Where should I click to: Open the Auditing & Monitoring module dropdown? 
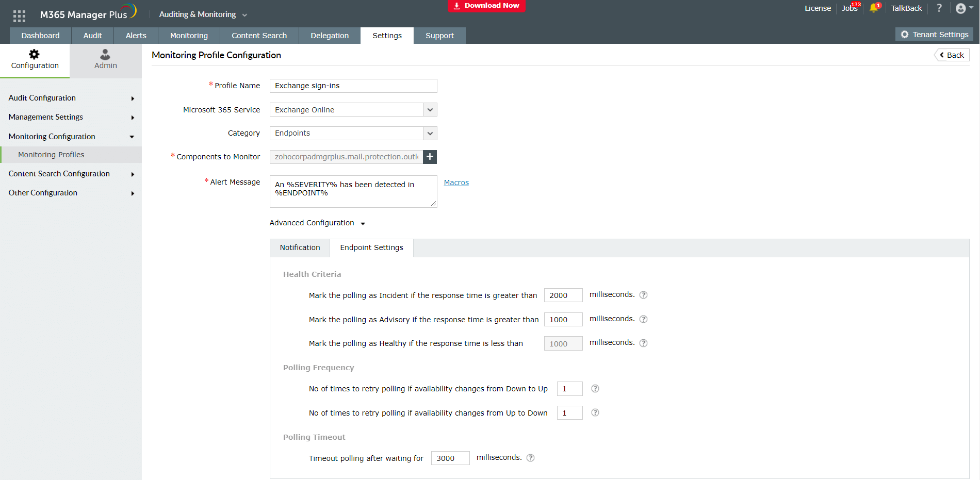[x=203, y=14]
